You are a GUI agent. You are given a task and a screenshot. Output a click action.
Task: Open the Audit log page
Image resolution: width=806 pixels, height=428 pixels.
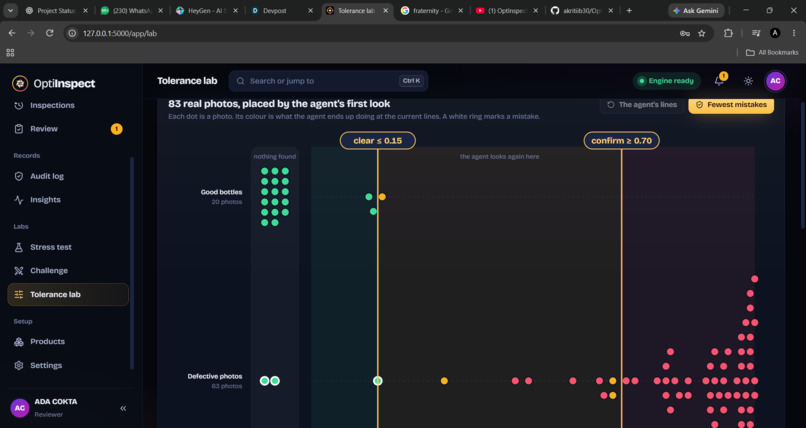[68, 176]
